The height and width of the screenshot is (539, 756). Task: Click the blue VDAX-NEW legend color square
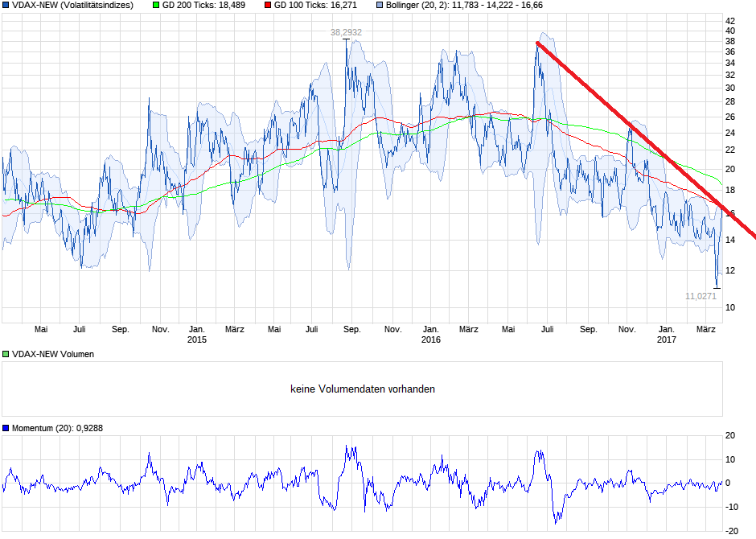tap(6, 6)
